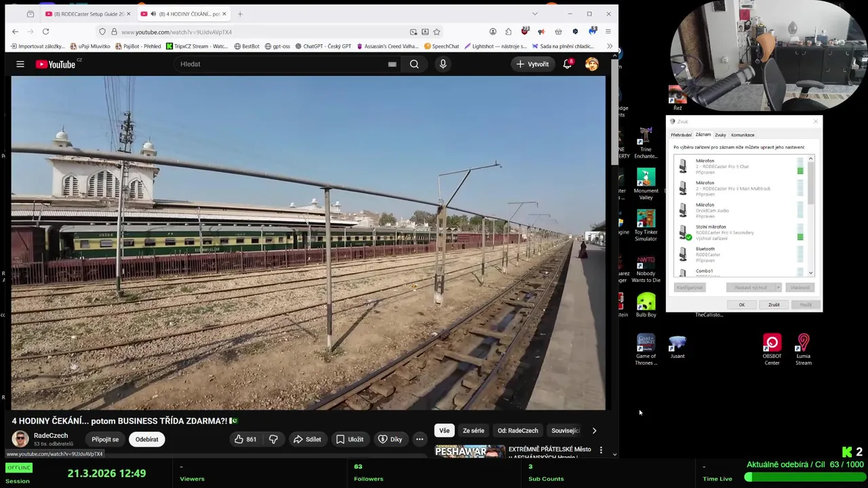Click the YouTube search magnifier button
This screenshot has width=868, height=488.
(414, 64)
